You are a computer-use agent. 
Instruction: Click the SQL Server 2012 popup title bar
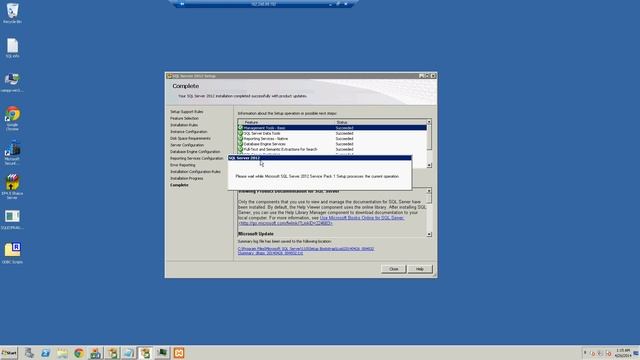coord(320,158)
